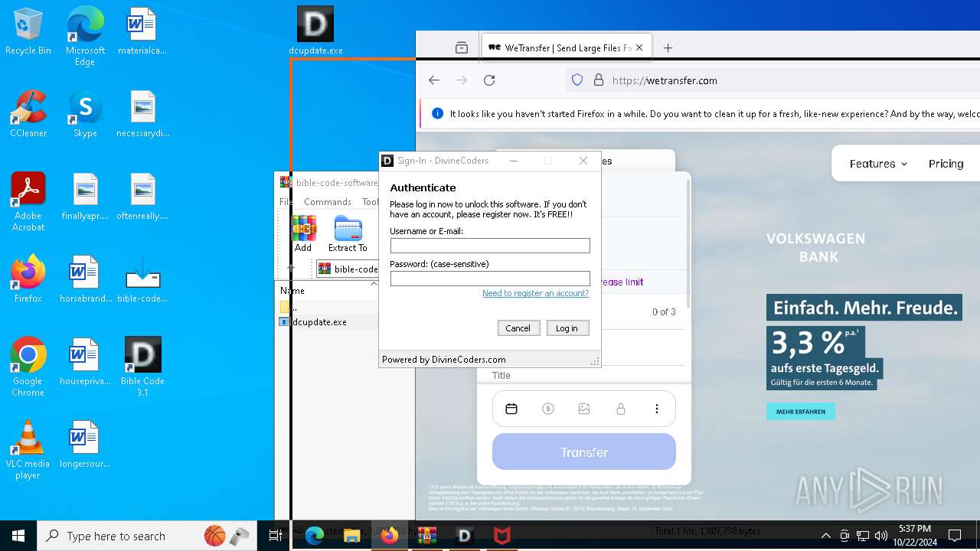Viewport: 980px width, 551px height.
Task: Click WeTransfer password lock icon
Action: [621, 409]
